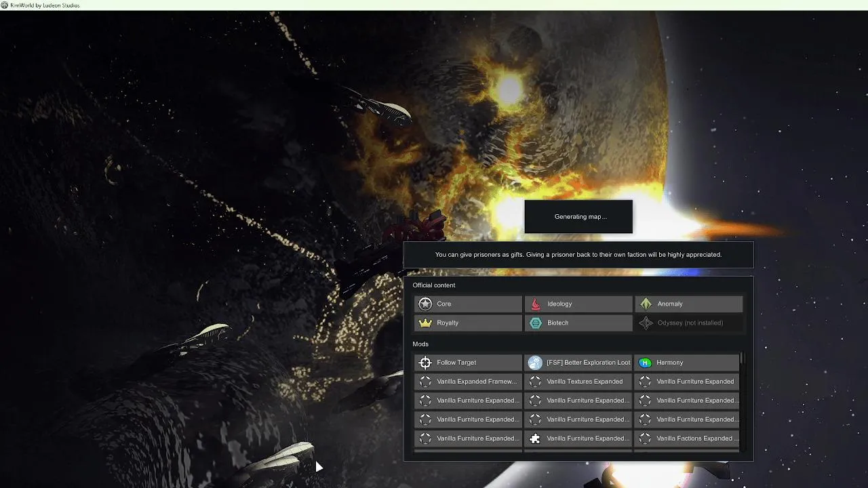Click the green Anomaly icon
The image size is (868, 488).
(x=646, y=304)
